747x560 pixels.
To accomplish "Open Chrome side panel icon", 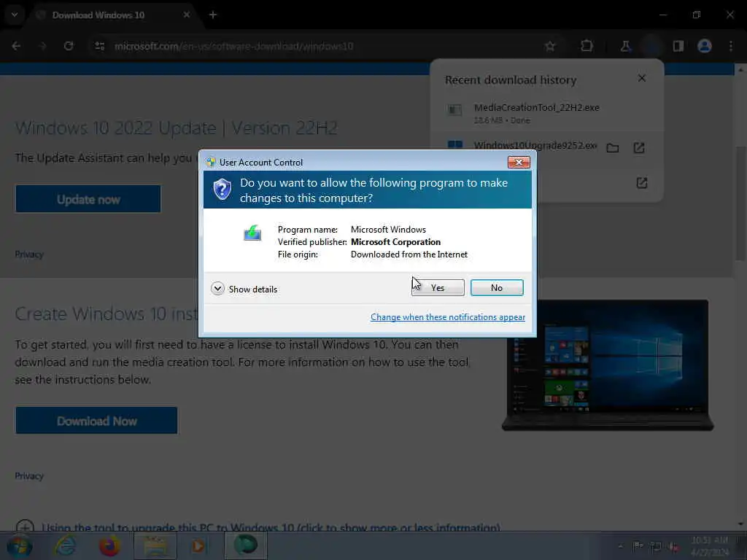I will click(678, 46).
